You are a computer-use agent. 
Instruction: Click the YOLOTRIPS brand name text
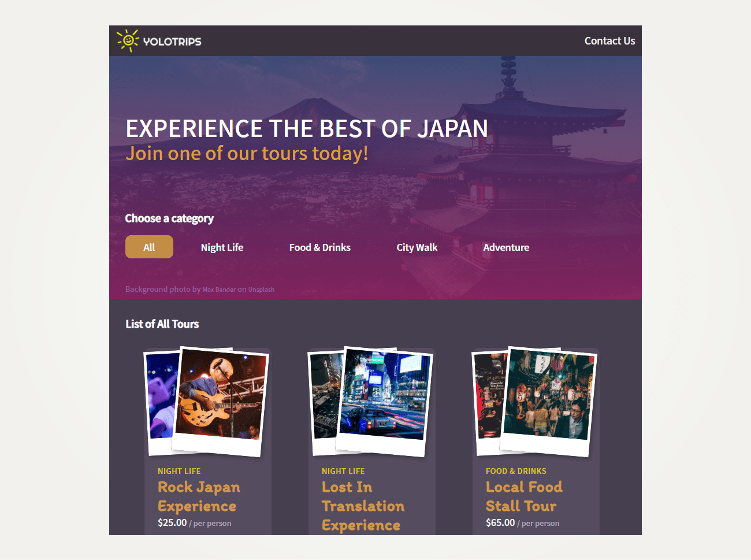pos(172,42)
